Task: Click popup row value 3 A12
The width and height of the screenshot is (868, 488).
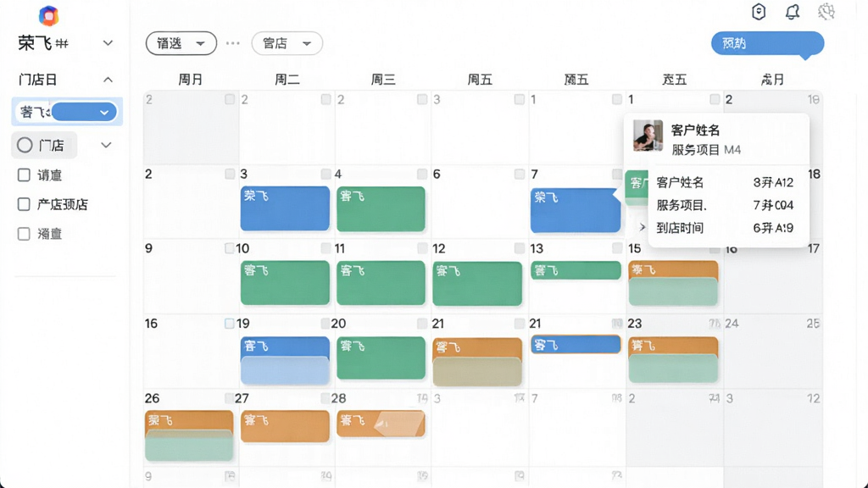Action: [x=773, y=183]
